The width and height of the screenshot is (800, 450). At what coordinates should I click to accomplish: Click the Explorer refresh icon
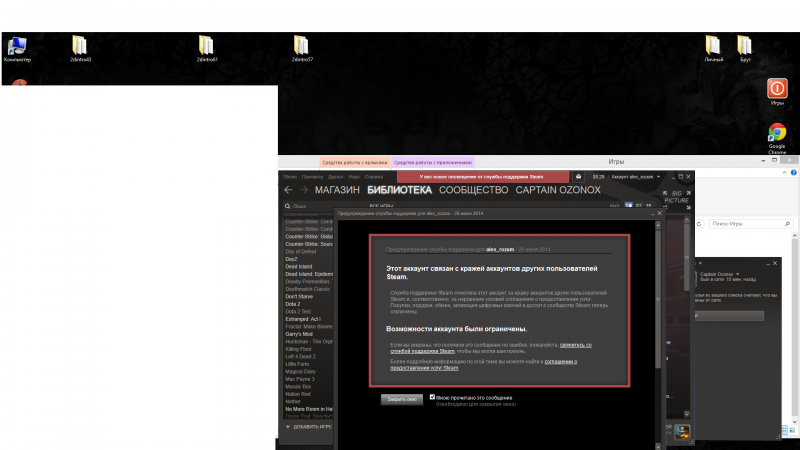699,224
